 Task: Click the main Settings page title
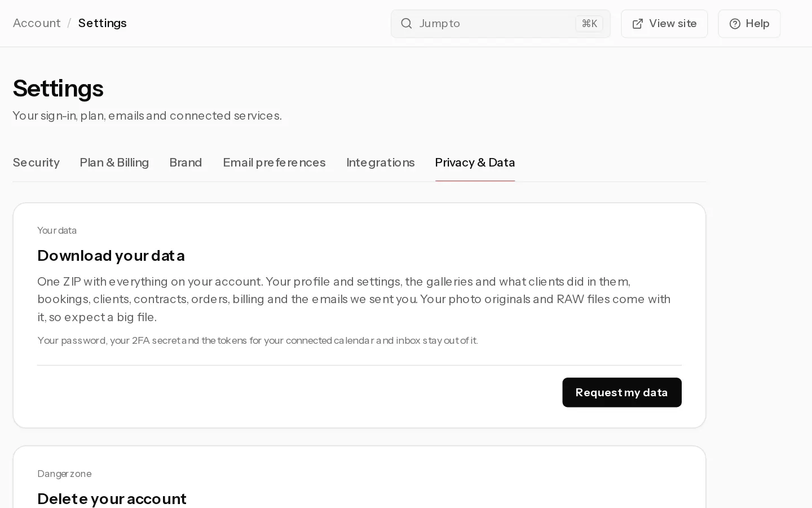[58, 88]
